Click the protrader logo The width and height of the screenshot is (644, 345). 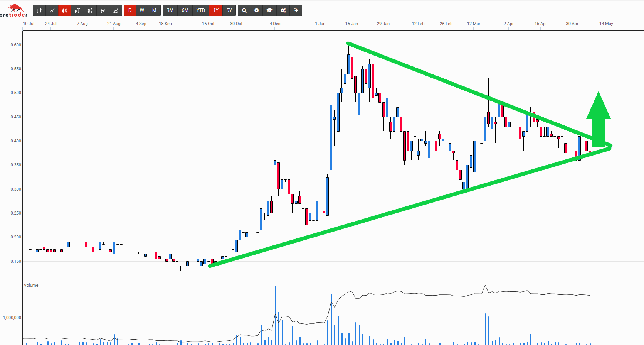tap(14, 11)
